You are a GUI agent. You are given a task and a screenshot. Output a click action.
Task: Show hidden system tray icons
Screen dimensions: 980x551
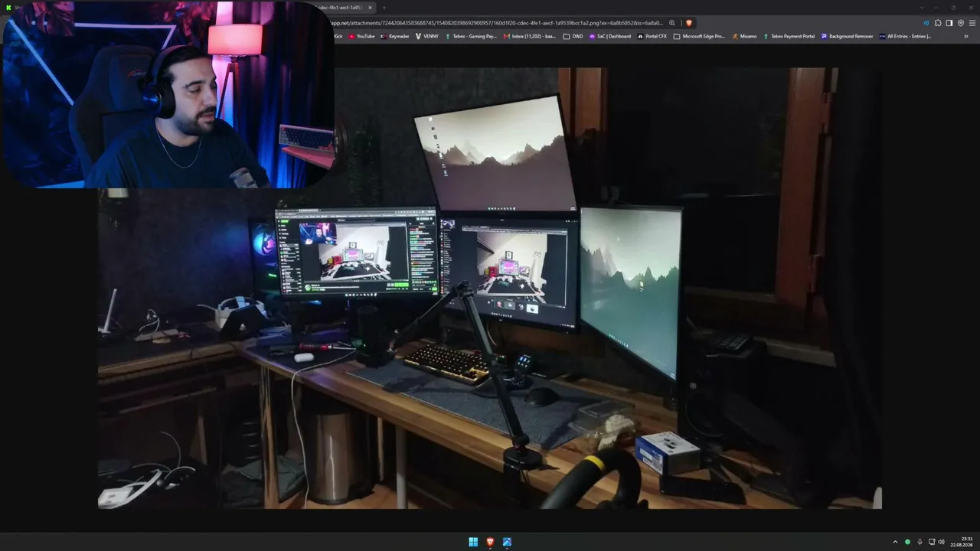(x=895, y=542)
